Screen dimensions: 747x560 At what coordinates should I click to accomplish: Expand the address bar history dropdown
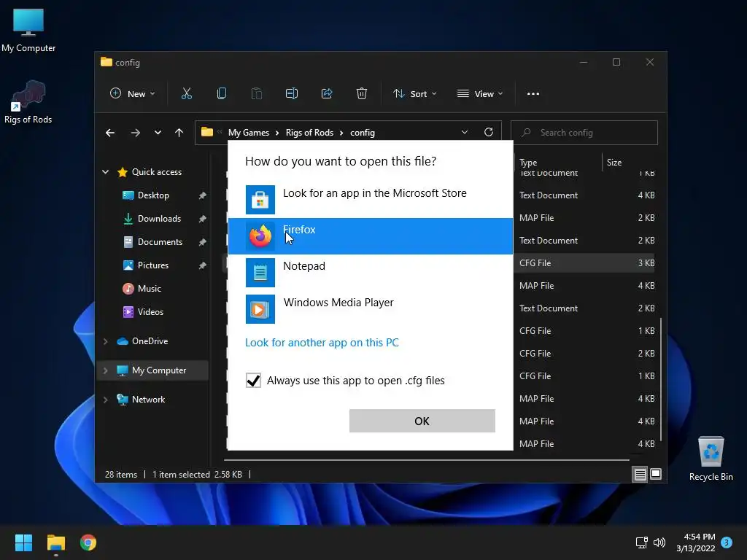pyautogui.click(x=465, y=133)
